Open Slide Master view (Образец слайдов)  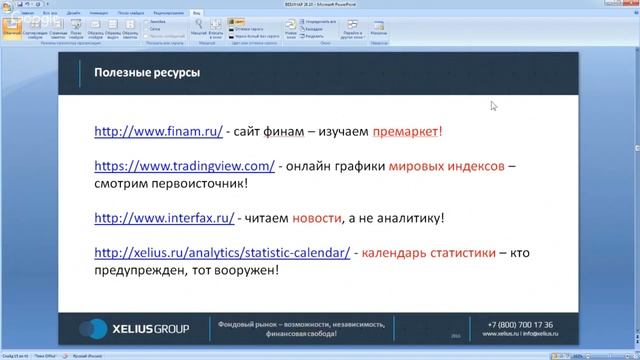click(96, 29)
